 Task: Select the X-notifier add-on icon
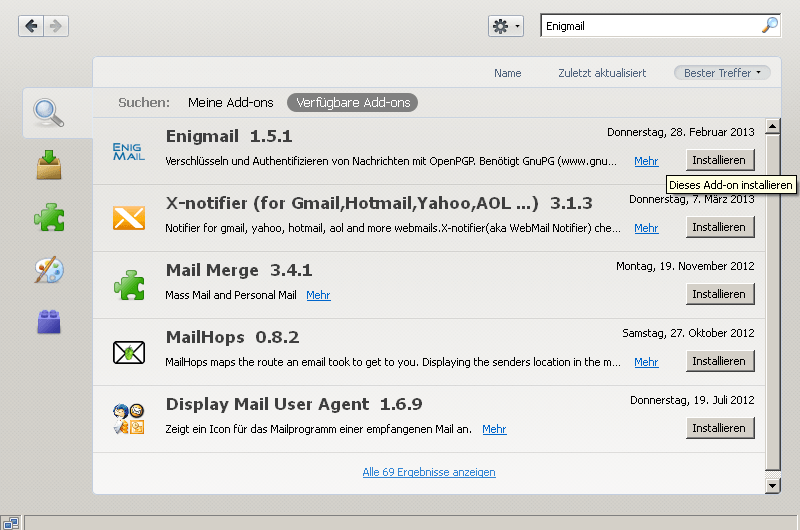click(129, 218)
